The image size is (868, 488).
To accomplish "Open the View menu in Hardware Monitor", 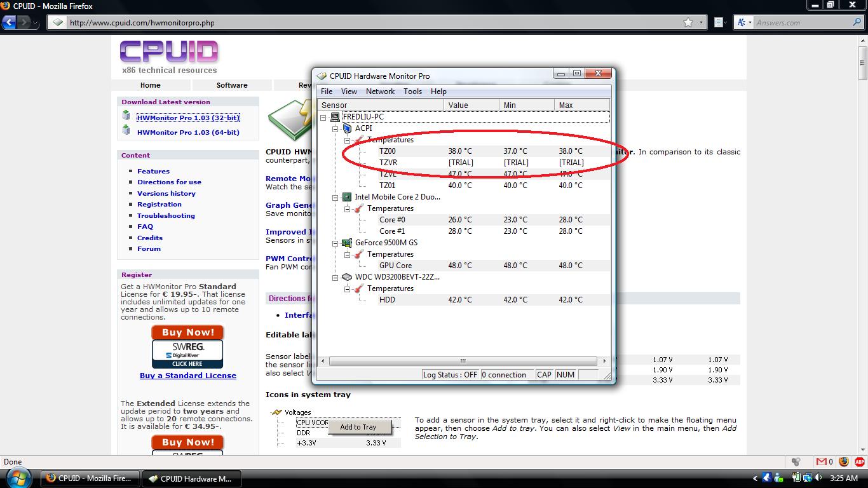I will (x=349, y=91).
